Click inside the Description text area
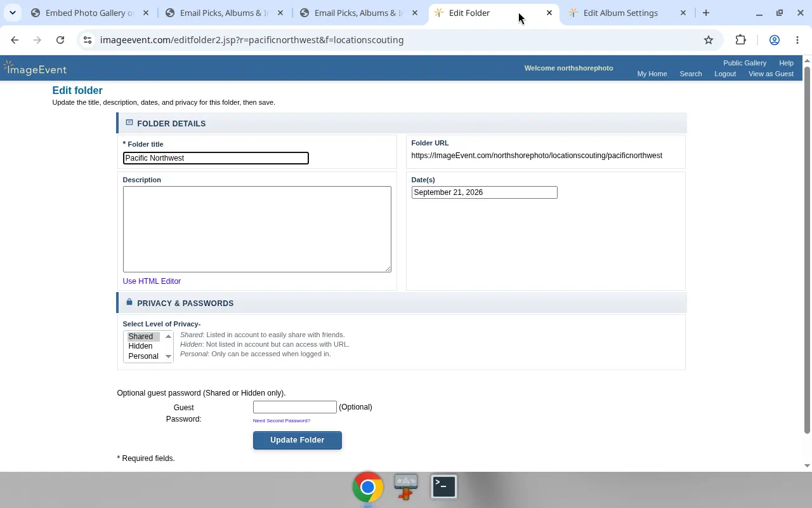The height and width of the screenshot is (508, 812). [257, 229]
